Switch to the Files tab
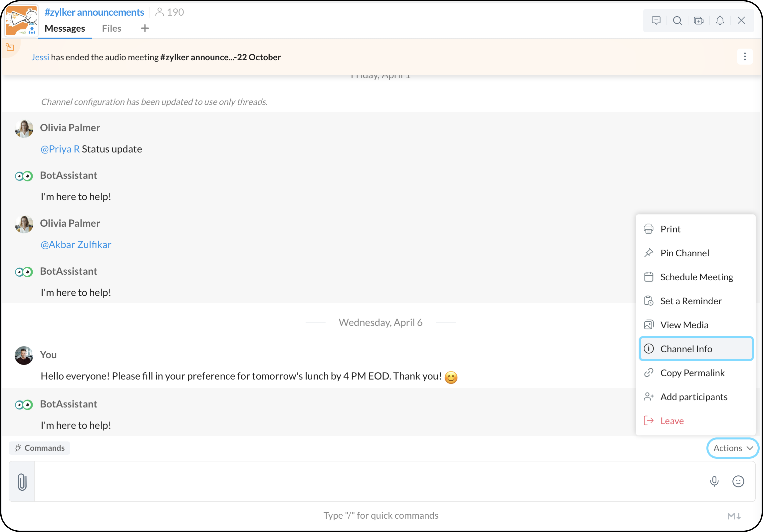The height and width of the screenshot is (532, 763). point(112,29)
